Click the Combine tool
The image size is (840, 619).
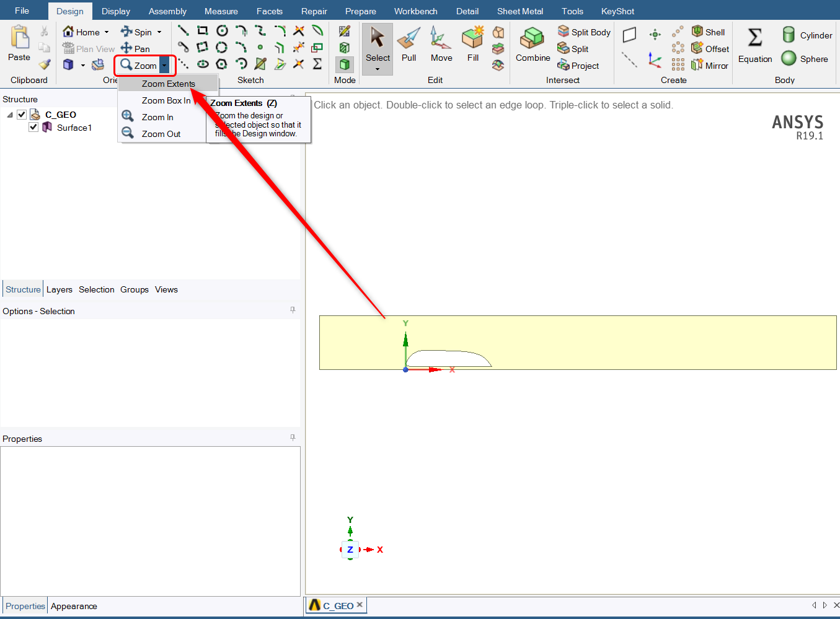tap(533, 44)
